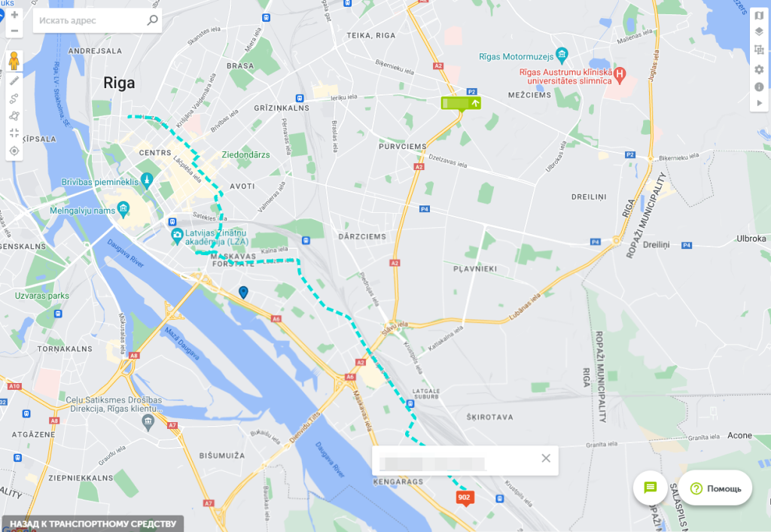Expand the right toolbar play arrow

tap(759, 103)
